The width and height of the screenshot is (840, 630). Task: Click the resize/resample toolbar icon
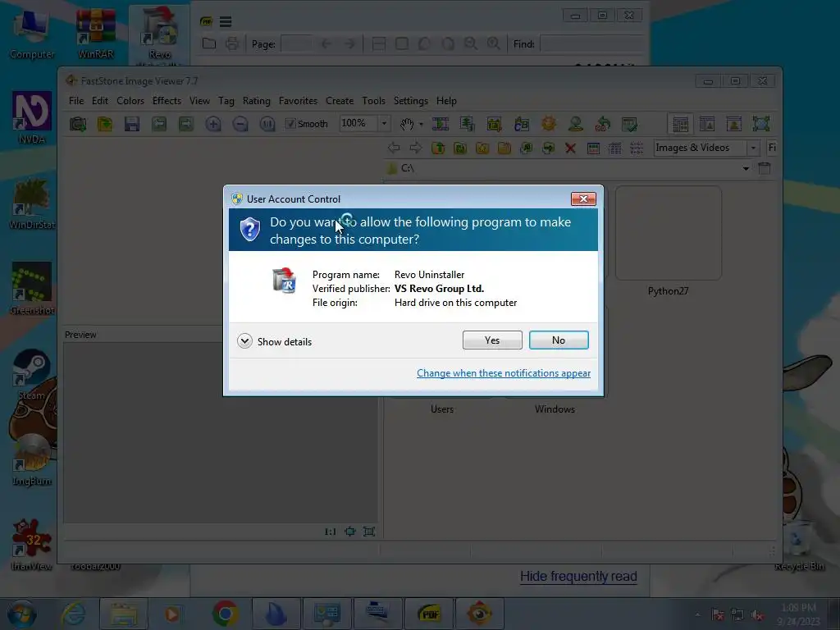(467, 125)
